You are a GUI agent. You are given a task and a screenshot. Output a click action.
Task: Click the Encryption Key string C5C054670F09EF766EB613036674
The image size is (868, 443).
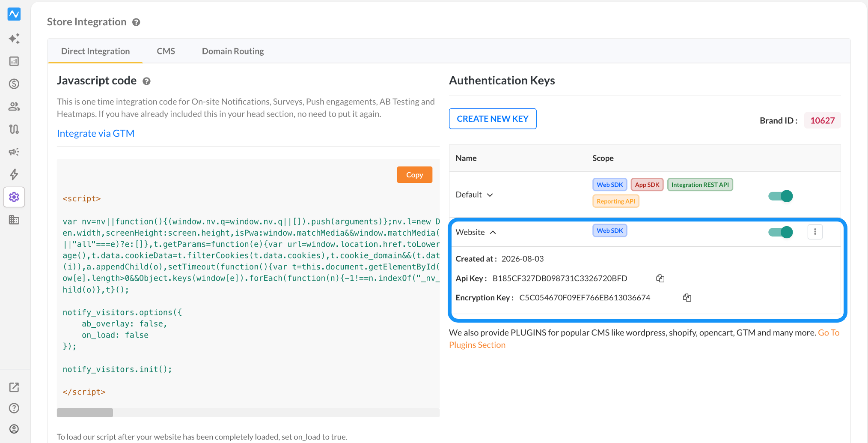(585, 298)
